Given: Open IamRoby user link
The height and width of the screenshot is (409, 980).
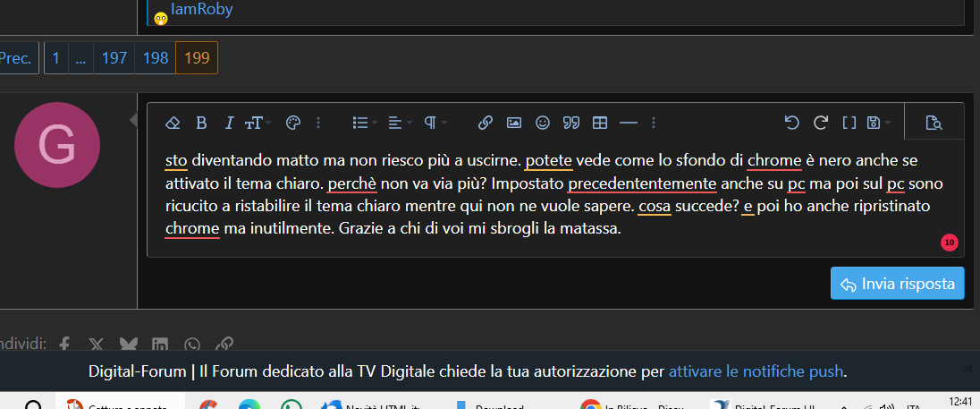Looking at the screenshot, I should 201,9.
